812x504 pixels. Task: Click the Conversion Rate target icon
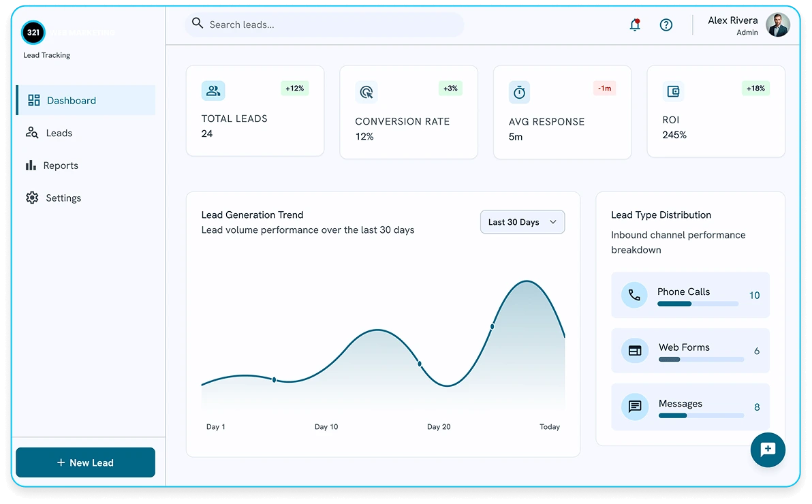(366, 92)
